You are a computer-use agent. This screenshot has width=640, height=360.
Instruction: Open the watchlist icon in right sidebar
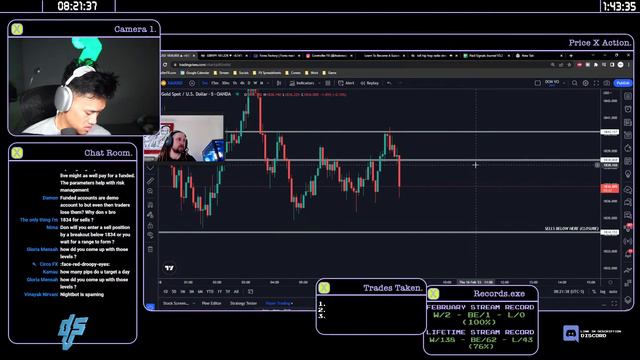click(x=628, y=96)
